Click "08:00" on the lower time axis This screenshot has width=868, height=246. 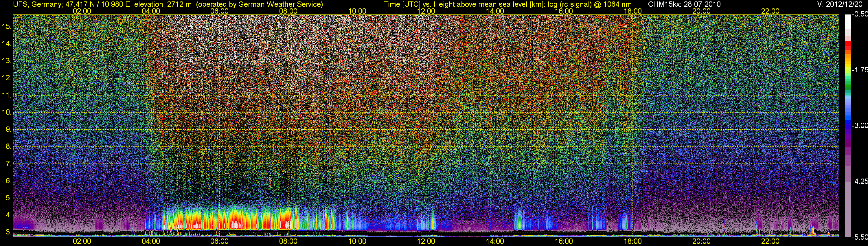tap(288, 242)
